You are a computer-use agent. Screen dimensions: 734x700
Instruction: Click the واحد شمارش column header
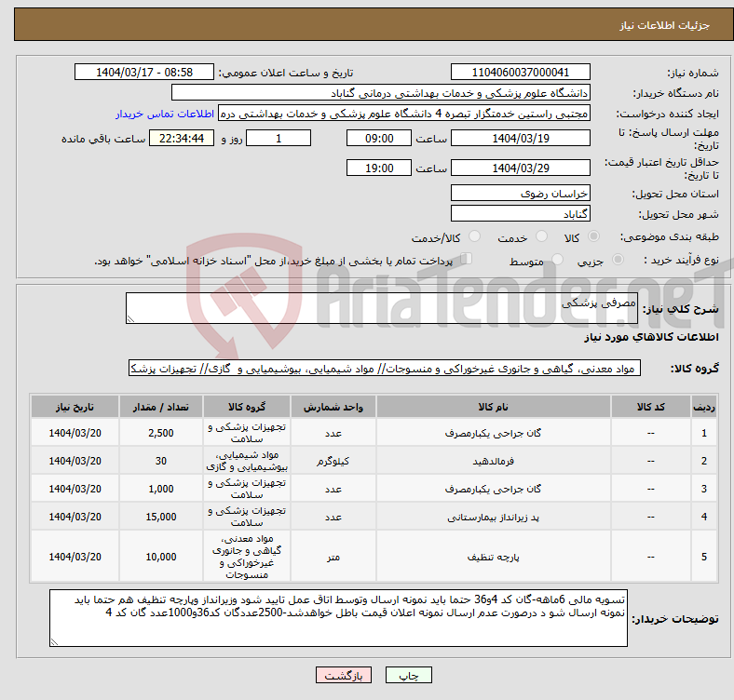333,407
